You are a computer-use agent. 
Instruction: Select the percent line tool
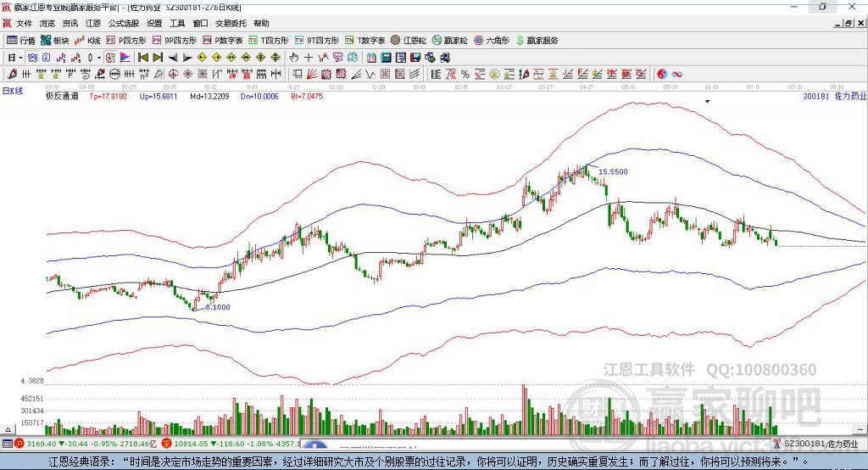(x=465, y=74)
